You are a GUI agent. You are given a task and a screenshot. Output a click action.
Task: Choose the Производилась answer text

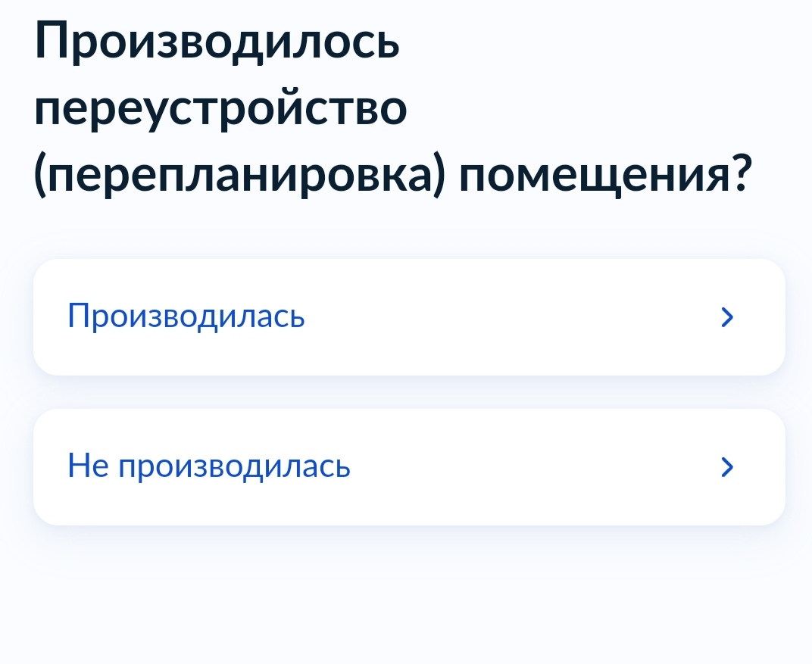pos(186,316)
